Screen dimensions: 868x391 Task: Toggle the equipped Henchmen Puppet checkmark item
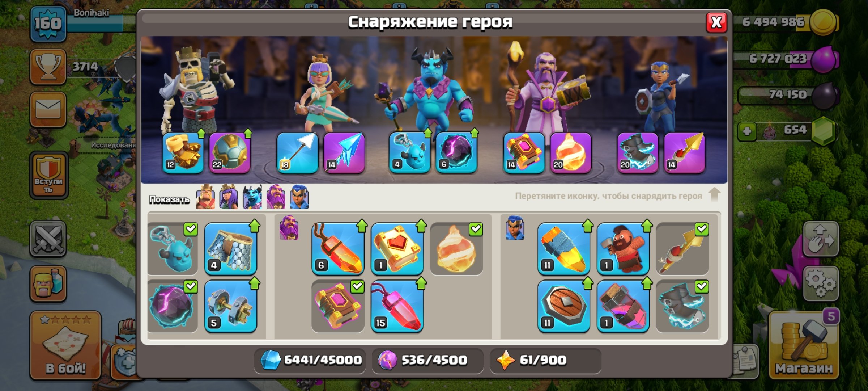tap(173, 249)
